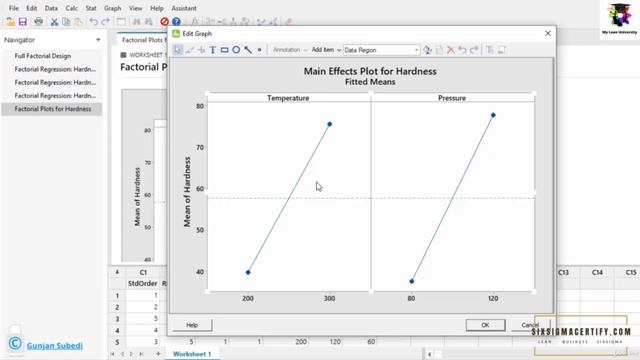Close the Edit Graph dialog
640x360 pixels.
click(548, 33)
